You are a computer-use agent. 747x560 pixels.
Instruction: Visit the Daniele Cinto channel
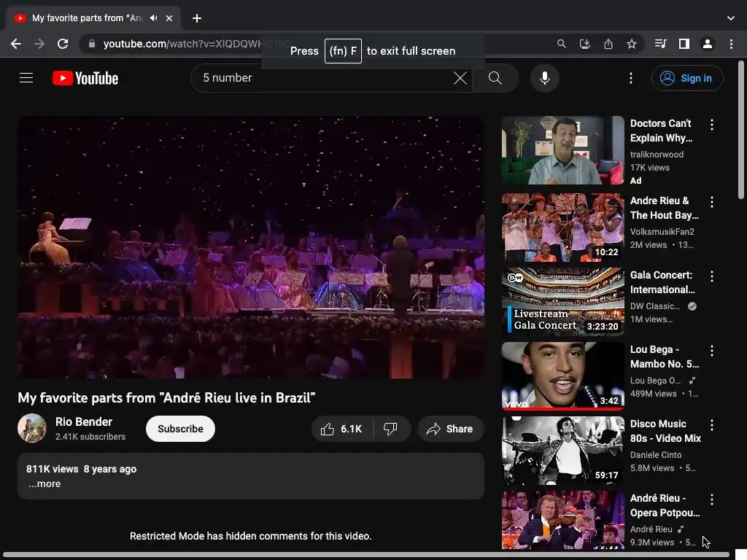point(656,455)
